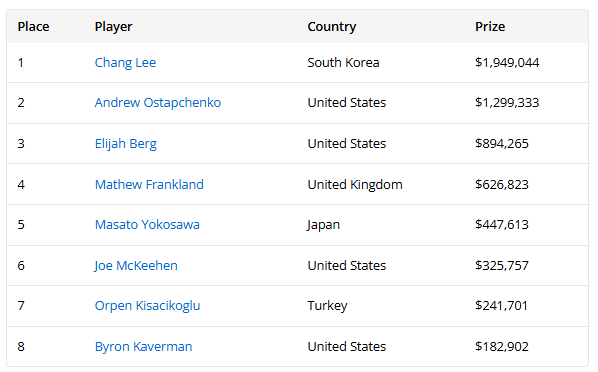
Task: Select the South Korea country cell
Action: pyautogui.click(x=343, y=63)
